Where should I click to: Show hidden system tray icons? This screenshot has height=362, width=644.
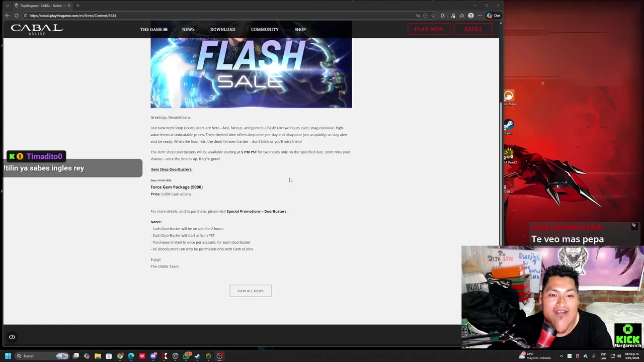tap(561, 356)
